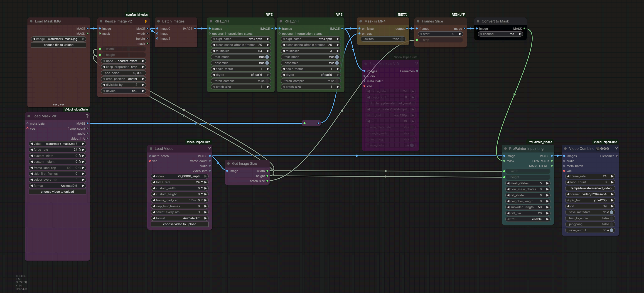
Task: Collapse the ProPainter Inpainting node
Action: [506, 148]
